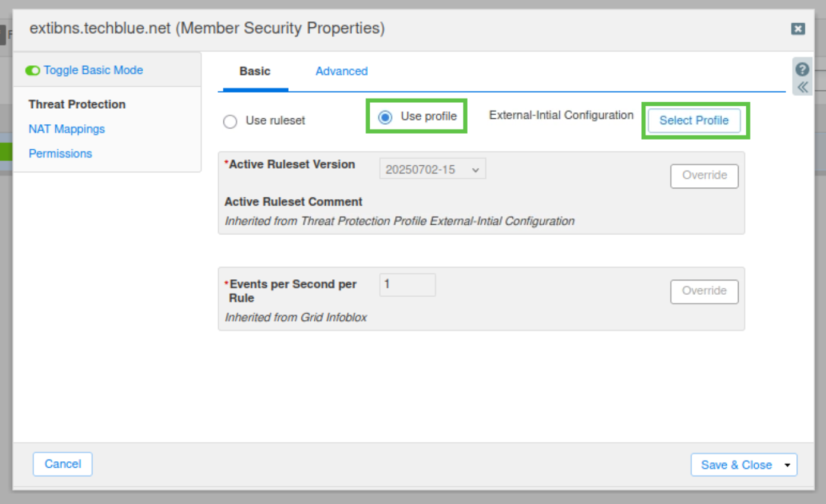Click the Save & Close button
This screenshot has width=826, height=504.
[736, 465]
